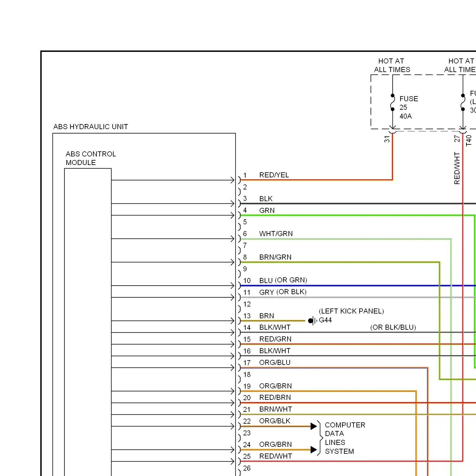Click the RED/BRN label at pin 20
Screen dimensions: 476x476
275,398
